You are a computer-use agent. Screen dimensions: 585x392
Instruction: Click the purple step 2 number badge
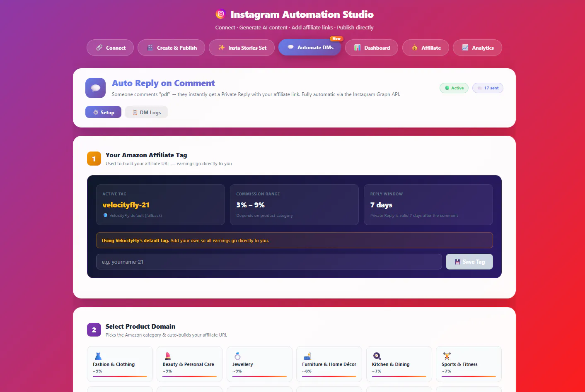[94, 330]
